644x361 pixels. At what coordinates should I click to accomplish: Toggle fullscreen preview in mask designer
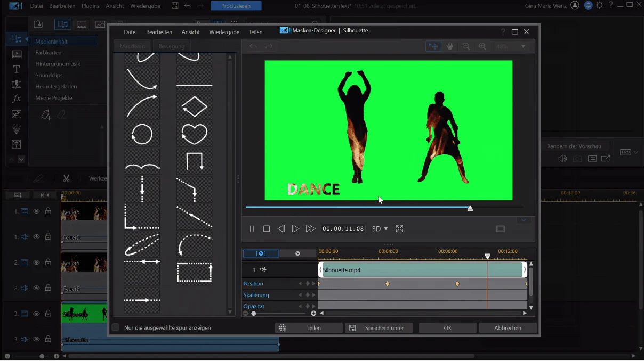pyautogui.click(x=399, y=228)
